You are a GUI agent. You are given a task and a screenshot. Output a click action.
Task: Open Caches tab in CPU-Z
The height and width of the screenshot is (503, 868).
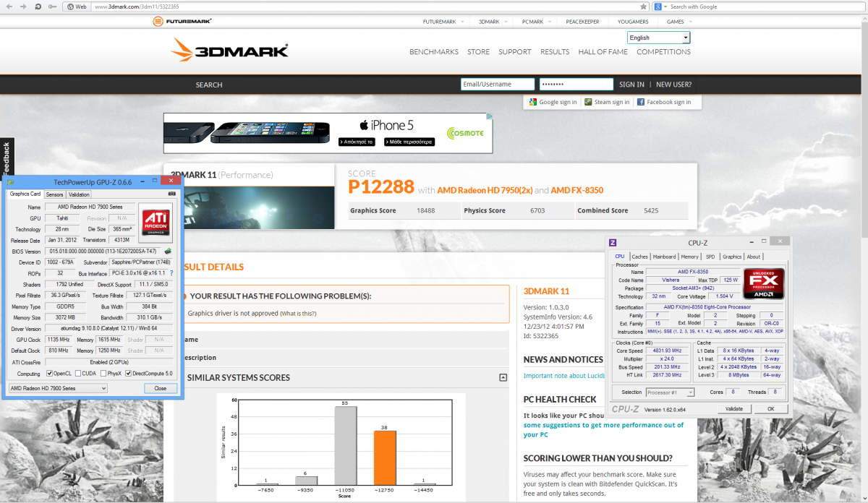pos(639,257)
